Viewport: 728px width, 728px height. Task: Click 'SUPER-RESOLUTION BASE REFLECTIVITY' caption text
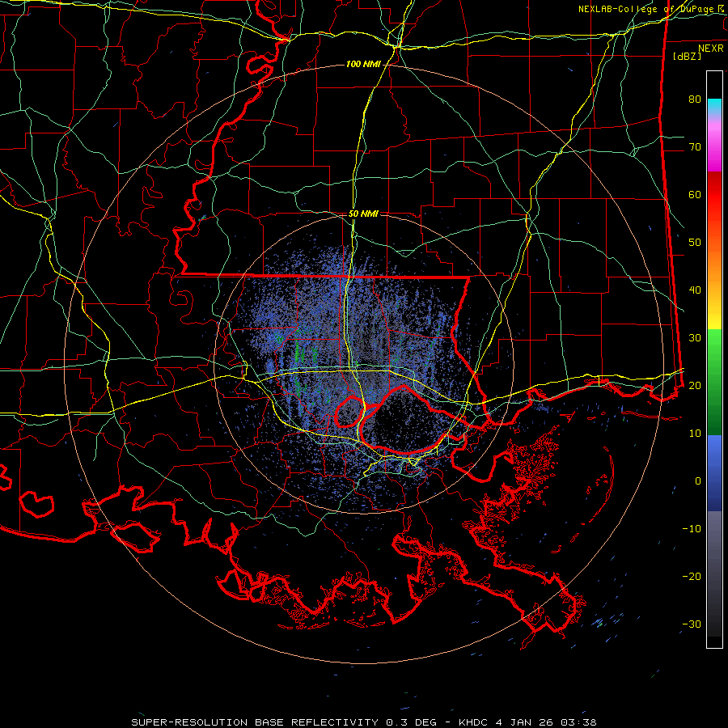(255, 722)
